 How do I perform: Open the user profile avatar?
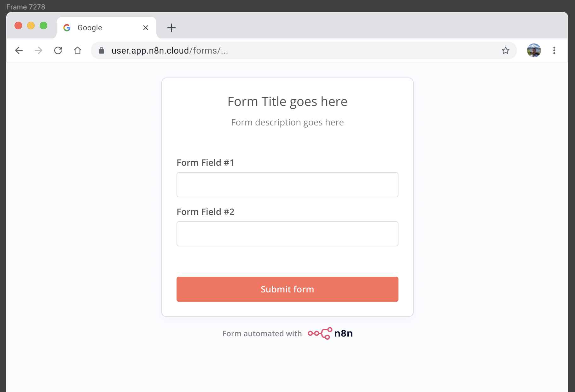(x=534, y=50)
